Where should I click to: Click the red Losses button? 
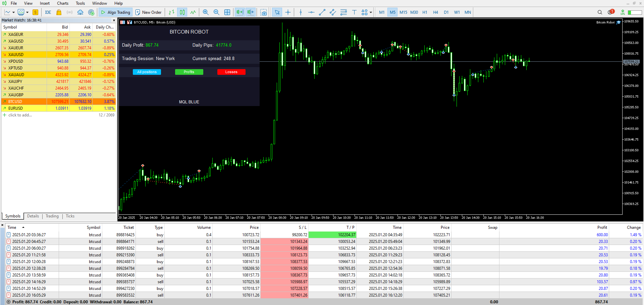coord(231,72)
